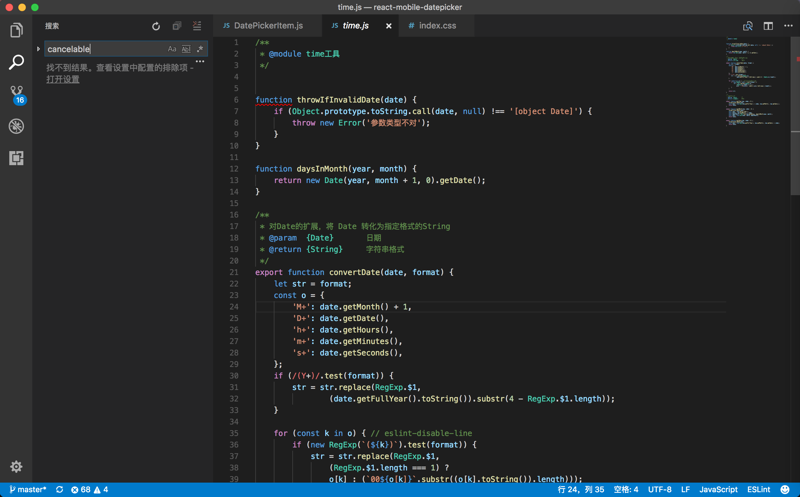This screenshot has height=497, width=800.
Task: Refresh the search results
Action: pyautogui.click(x=156, y=26)
